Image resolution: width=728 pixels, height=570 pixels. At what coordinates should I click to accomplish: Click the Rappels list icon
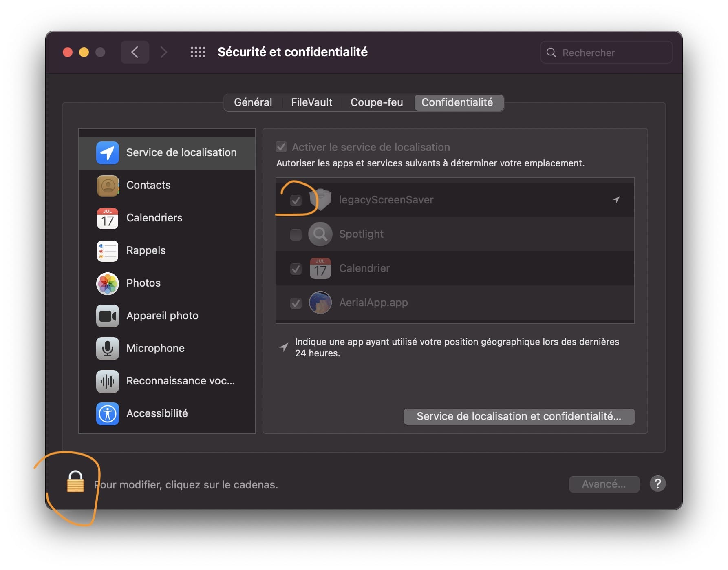pyautogui.click(x=108, y=251)
